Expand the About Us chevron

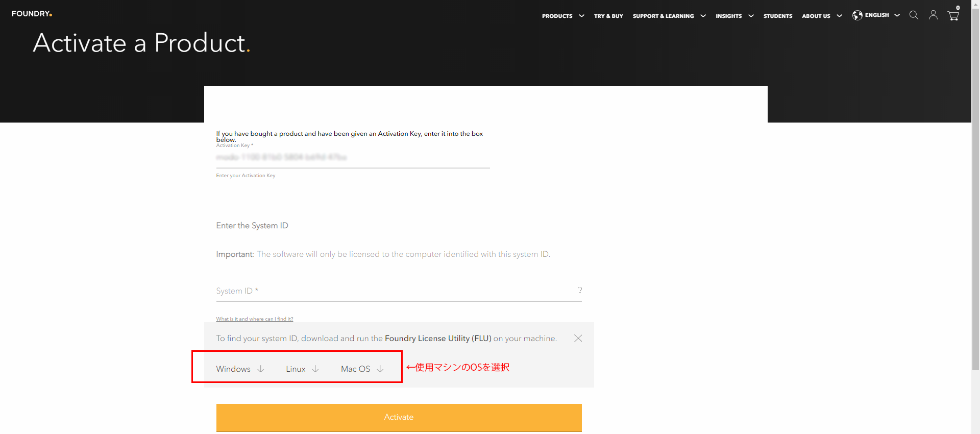coord(839,16)
